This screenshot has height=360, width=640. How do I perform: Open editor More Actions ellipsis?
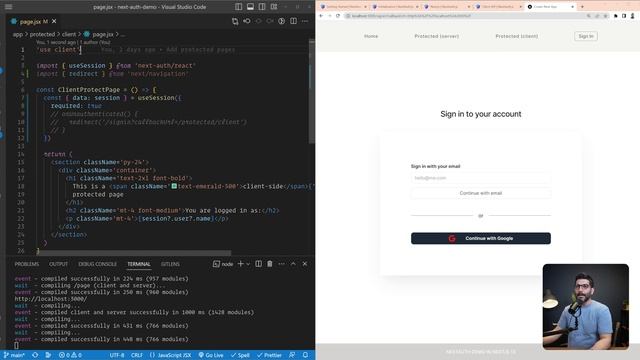pyautogui.click(x=305, y=21)
